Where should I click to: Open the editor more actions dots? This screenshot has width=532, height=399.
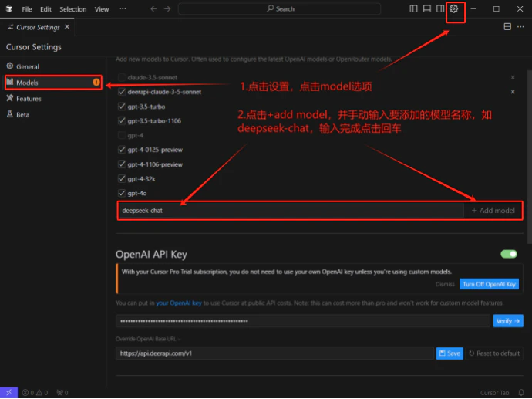tap(520, 26)
